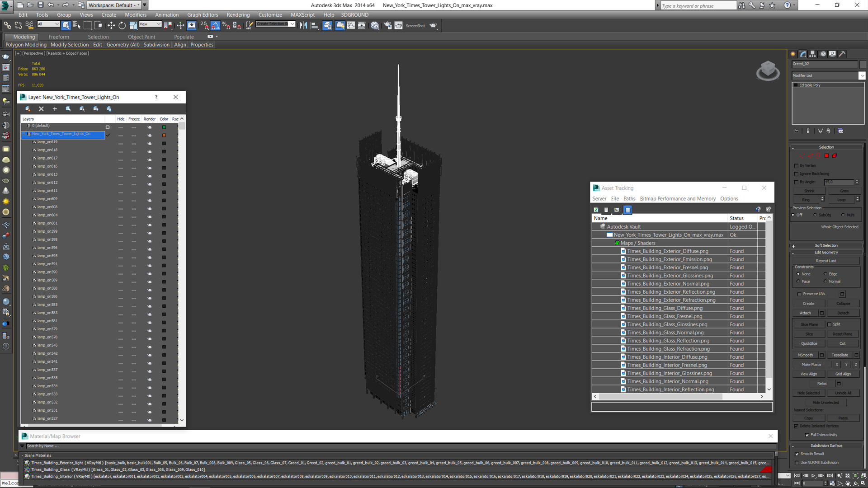Enable the Preserve UVs checkbox

(x=800, y=294)
